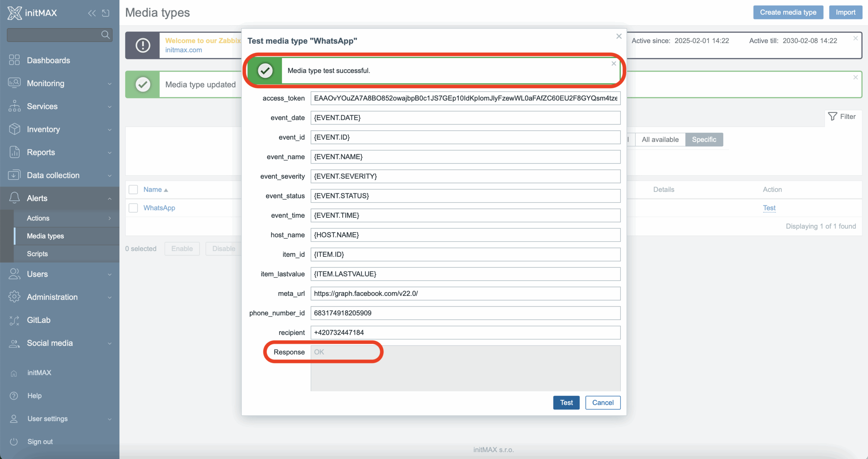Click the access_token input field

click(x=466, y=98)
